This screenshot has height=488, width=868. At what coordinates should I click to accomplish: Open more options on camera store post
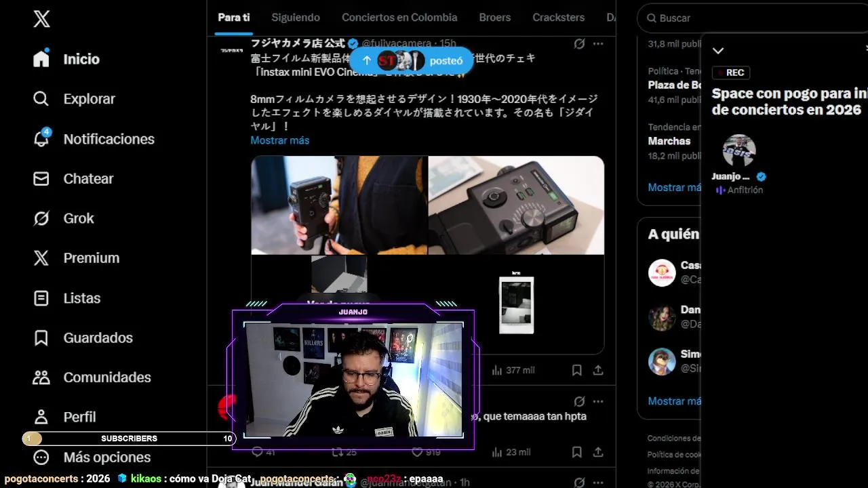pos(598,43)
